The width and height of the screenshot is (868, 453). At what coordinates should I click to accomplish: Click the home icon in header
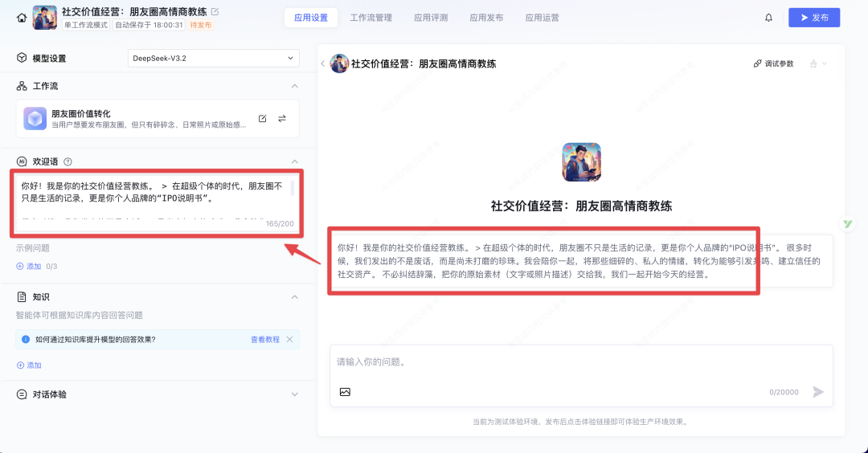coord(22,18)
